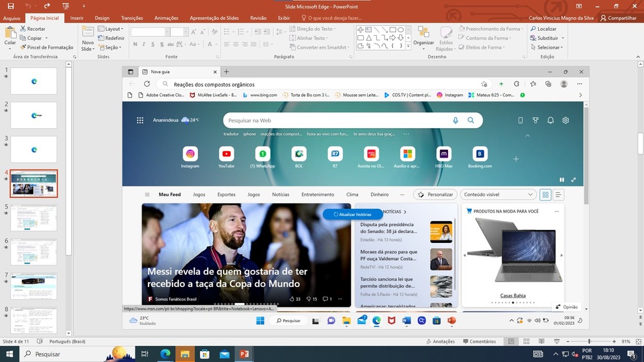
Task: Open Microsoft Store from the Windows taskbar
Action: pos(204,354)
